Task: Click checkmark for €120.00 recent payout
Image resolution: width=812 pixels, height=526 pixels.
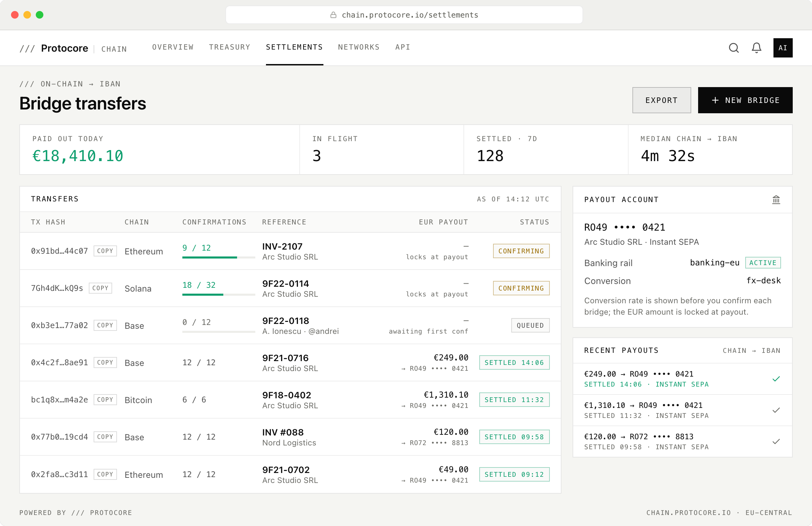Action: [776, 442]
